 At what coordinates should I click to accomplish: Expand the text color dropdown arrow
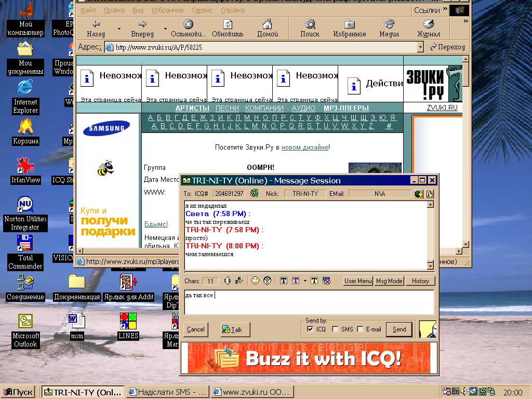click(x=304, y=281)
